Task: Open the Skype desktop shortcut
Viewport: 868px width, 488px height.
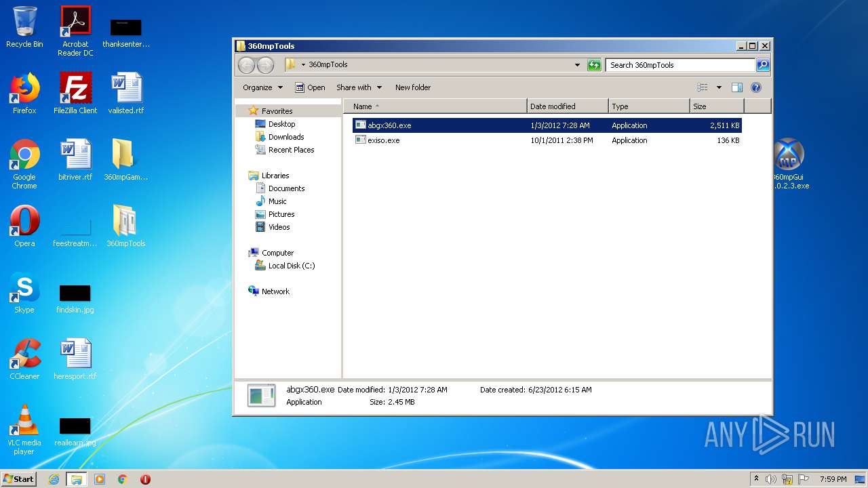Action: 24,292
